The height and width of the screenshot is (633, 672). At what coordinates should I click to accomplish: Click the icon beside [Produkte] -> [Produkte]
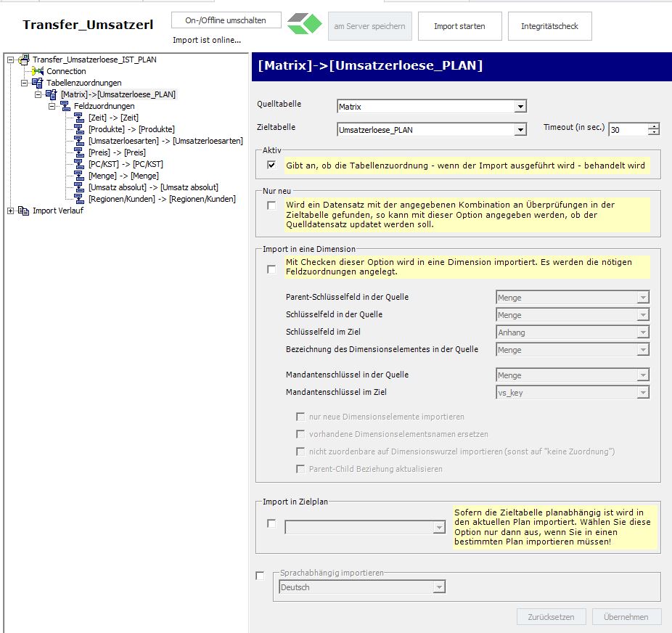(x=79, y=129)
